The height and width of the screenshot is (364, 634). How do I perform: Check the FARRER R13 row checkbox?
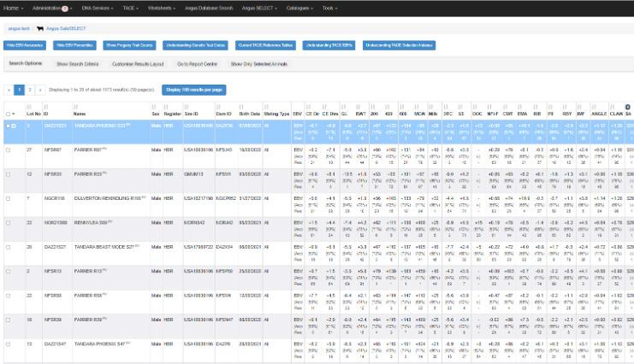[8, 272]
